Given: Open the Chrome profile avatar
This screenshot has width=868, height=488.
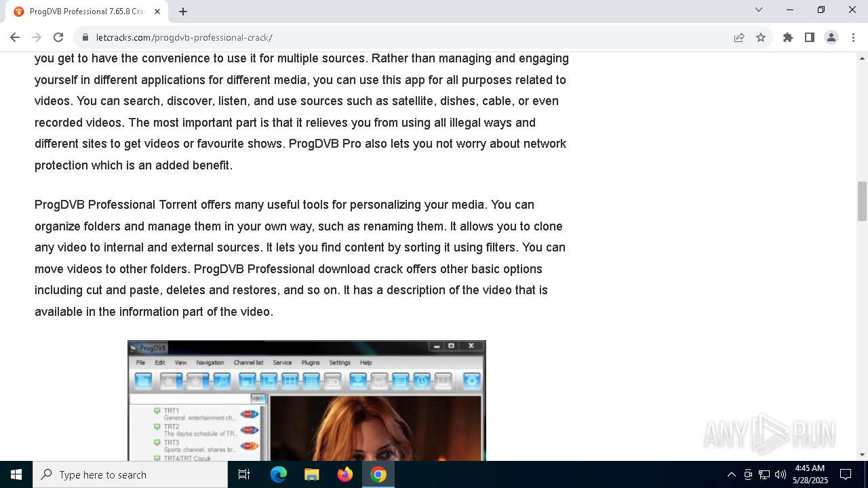Looking at the screenshot, I should [831, 37].
